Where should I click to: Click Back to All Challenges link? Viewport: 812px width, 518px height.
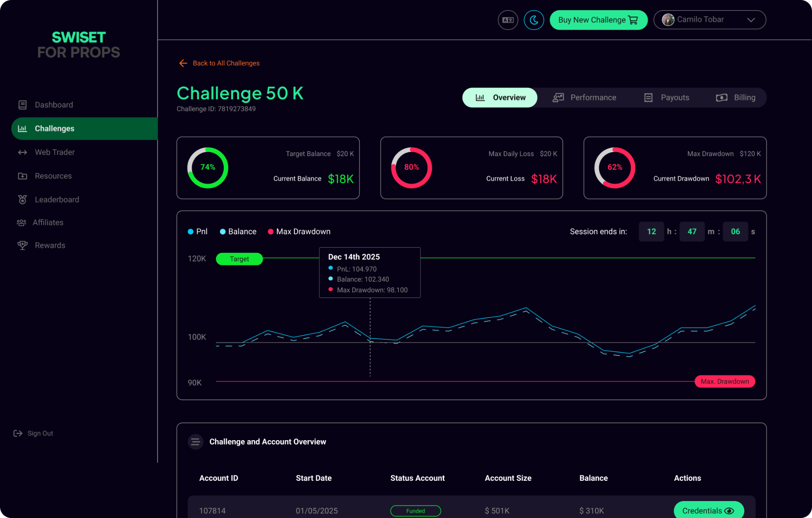pyautogui.click(x=219, y=63)
